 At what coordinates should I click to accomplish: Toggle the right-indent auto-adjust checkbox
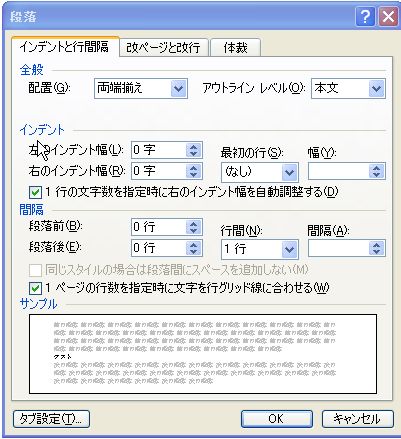[x=35, y=192]
